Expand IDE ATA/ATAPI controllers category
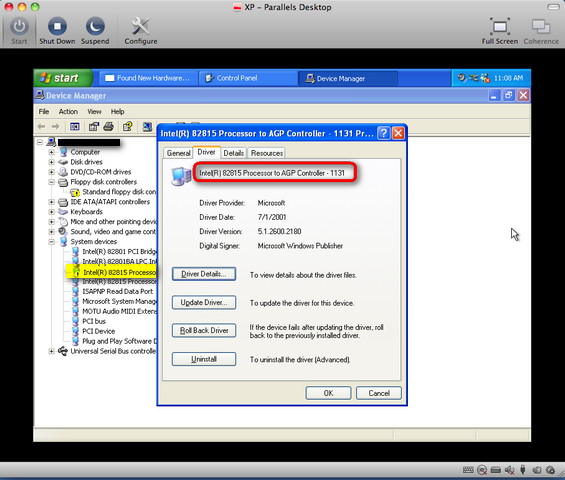Viewport: 565px width, 480px height. (x=52, y=202)
